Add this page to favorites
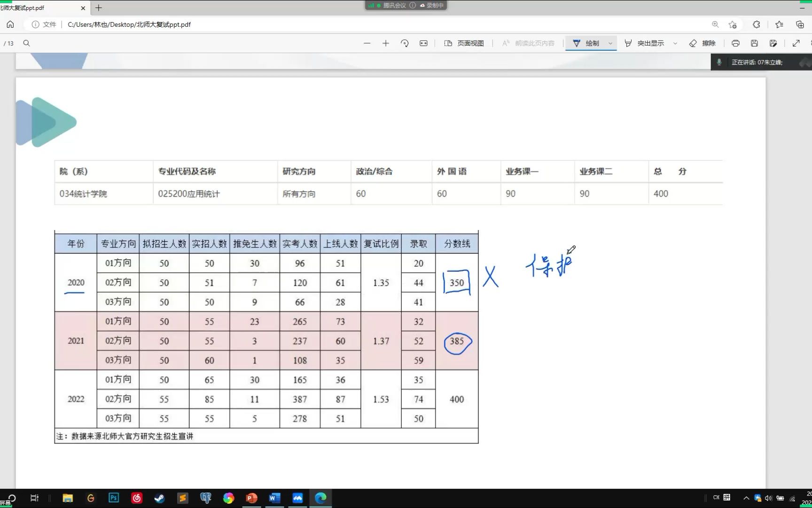Image resolution: width=812 pixels, height=508 pixels. [x=732, y=24]
